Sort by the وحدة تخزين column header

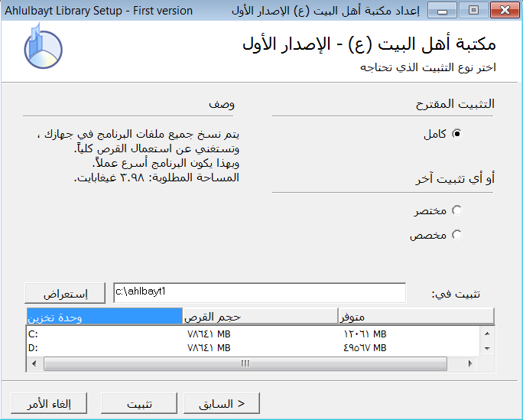[x=105, y=316]
